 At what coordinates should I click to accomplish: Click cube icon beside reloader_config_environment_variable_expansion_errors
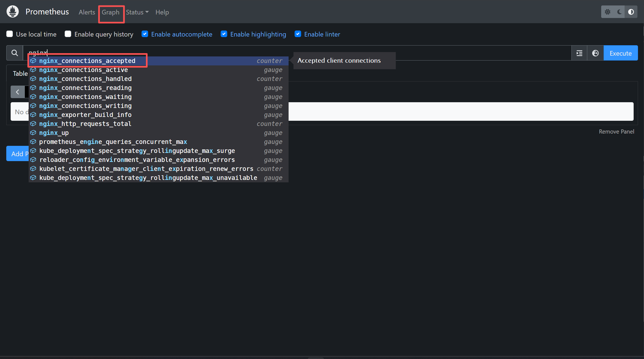pos(33,160)
